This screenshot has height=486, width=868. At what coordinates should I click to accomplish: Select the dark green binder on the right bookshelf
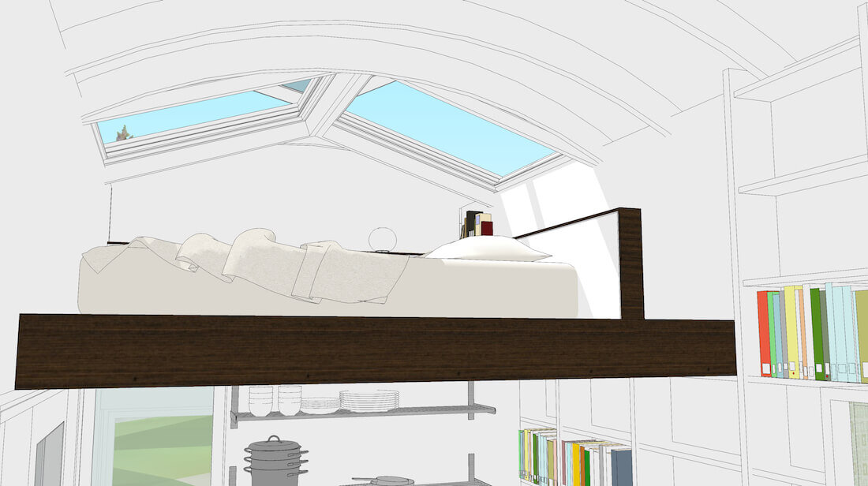pyautogui.click(x=817, y=334)
